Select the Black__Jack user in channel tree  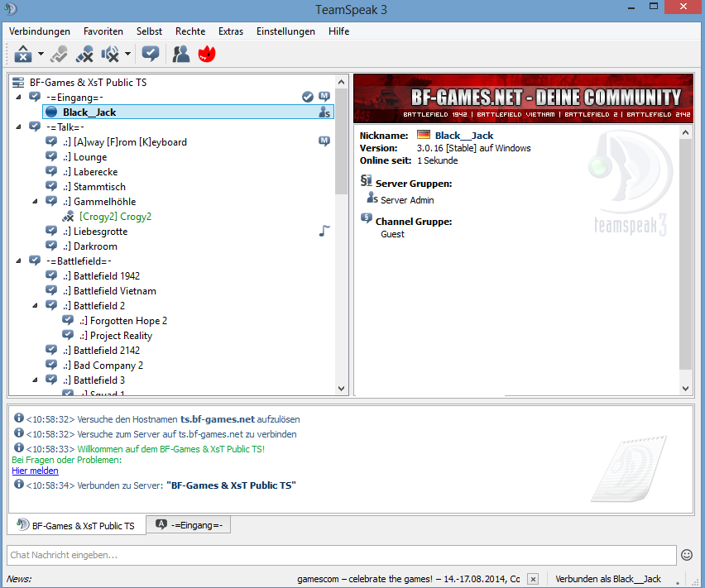[x=188, y=112]
